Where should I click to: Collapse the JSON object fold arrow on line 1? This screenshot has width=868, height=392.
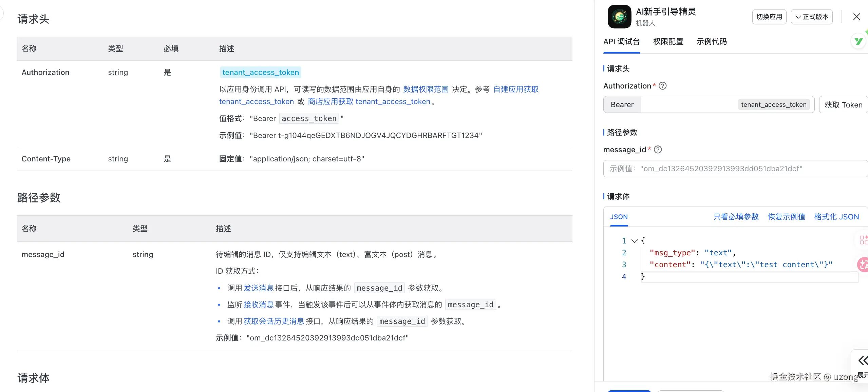pos(634,241)
